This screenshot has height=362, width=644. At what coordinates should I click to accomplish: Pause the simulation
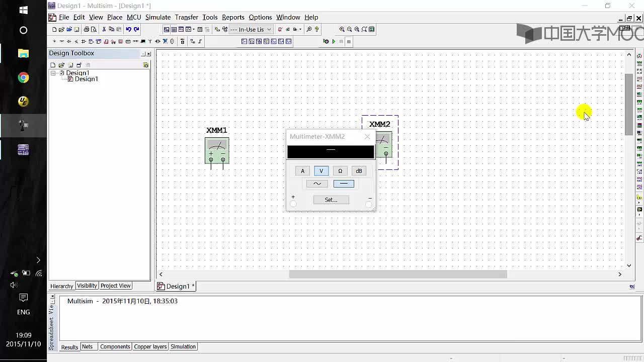click(x=341, y=41)
